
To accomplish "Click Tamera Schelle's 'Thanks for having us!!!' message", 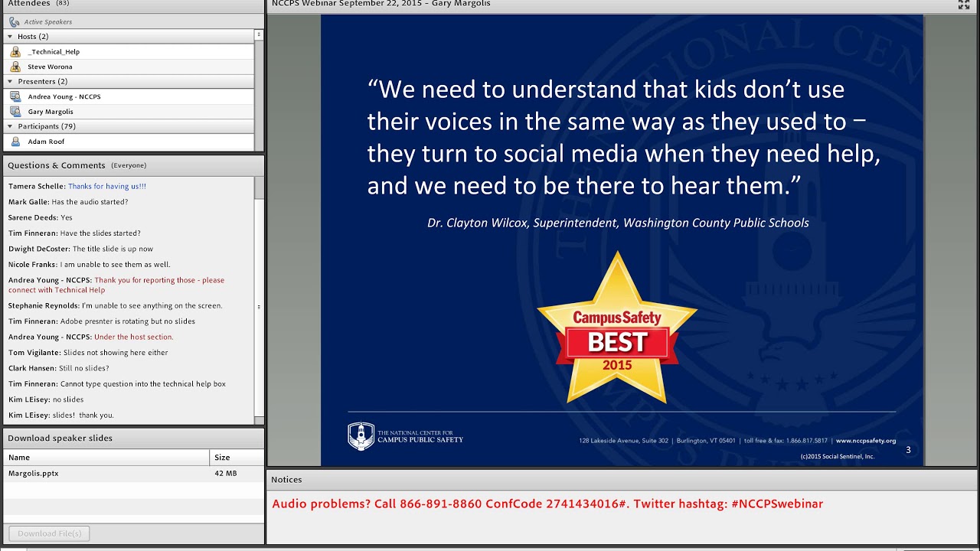I will (x=77, y=186).
